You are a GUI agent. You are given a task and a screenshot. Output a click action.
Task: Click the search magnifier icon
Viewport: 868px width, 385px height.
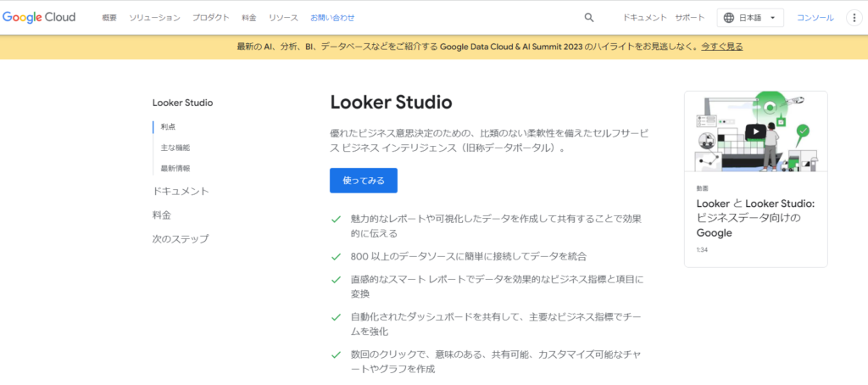click(589, 18)
